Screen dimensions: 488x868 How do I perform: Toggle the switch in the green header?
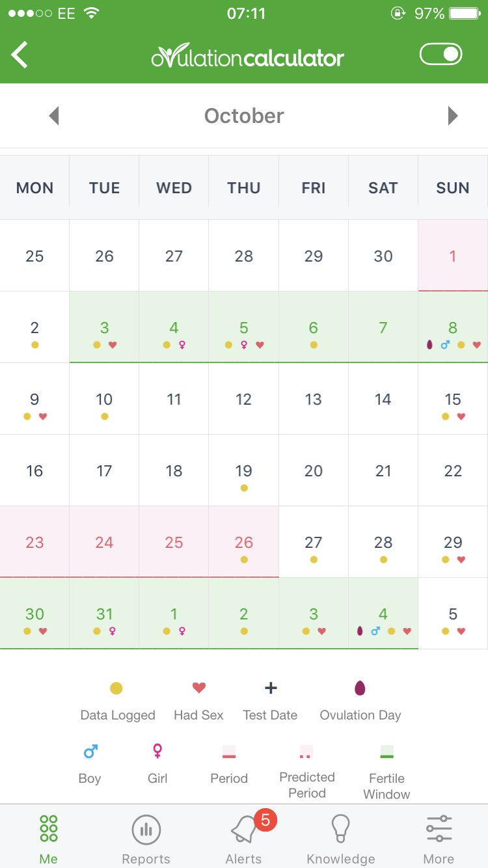click(441, 54)
